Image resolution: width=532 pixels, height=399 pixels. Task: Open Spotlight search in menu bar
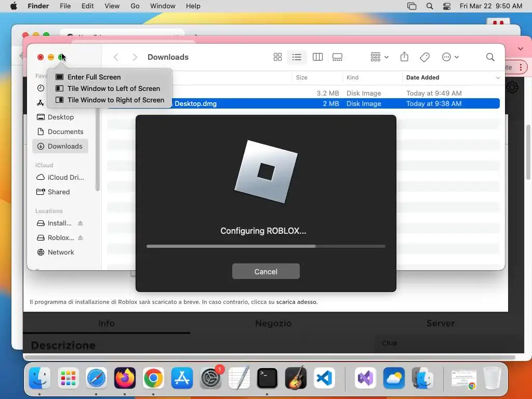[430, 6]
